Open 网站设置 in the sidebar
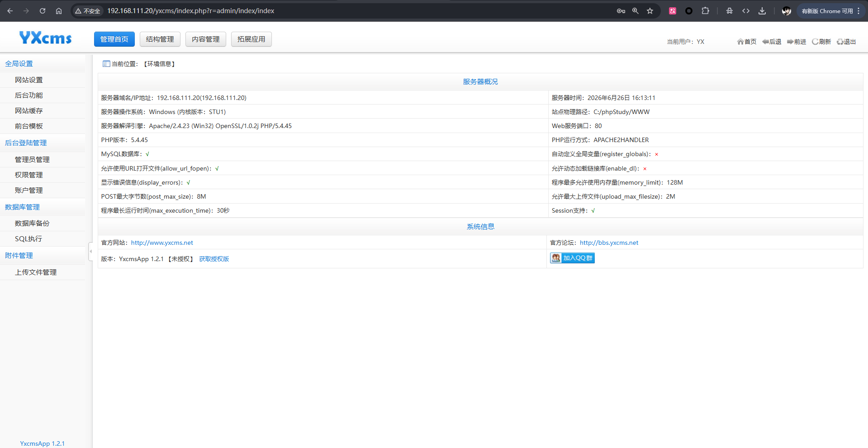 [x=29, y=80]
